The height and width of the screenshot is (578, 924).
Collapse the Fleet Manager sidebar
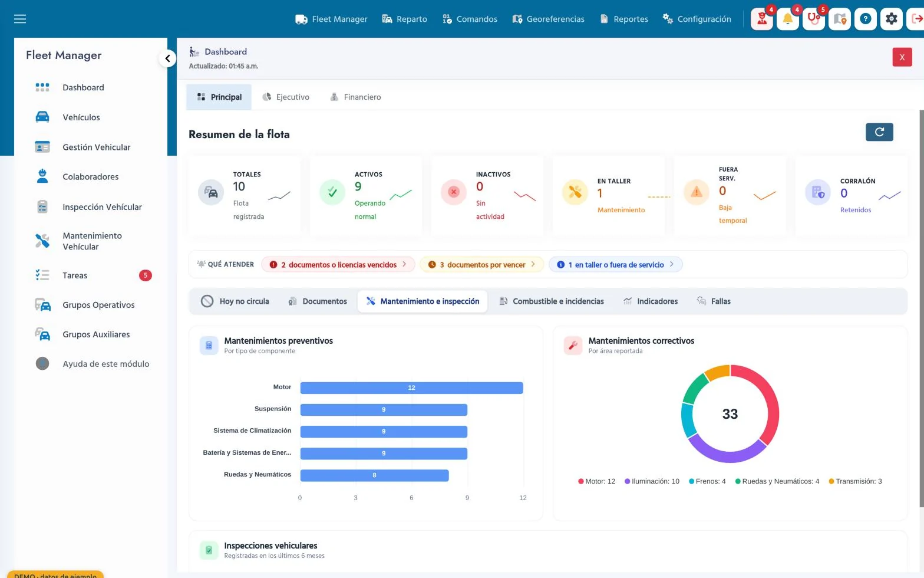167,58
